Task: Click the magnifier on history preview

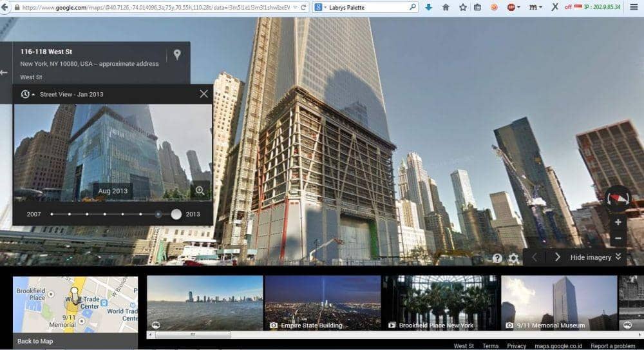Action: coord(200,190)
